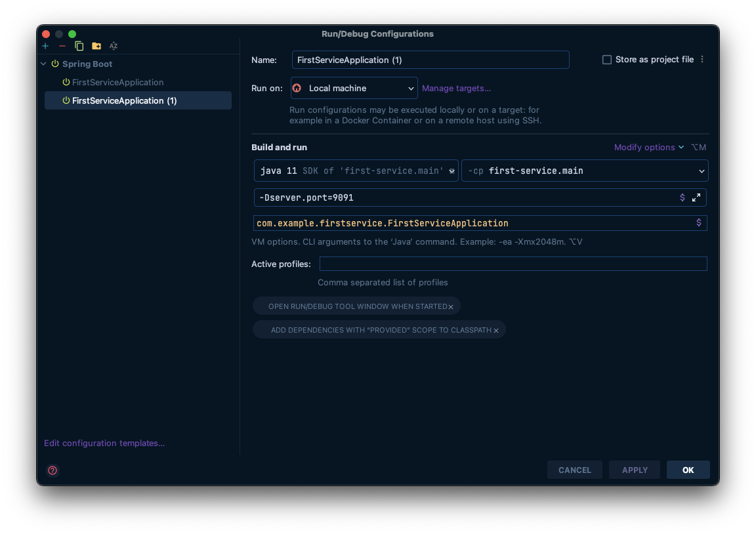756x534 pixels.
Task: Collapse the Spring Boot configuration group
Action: click(43, 64)
